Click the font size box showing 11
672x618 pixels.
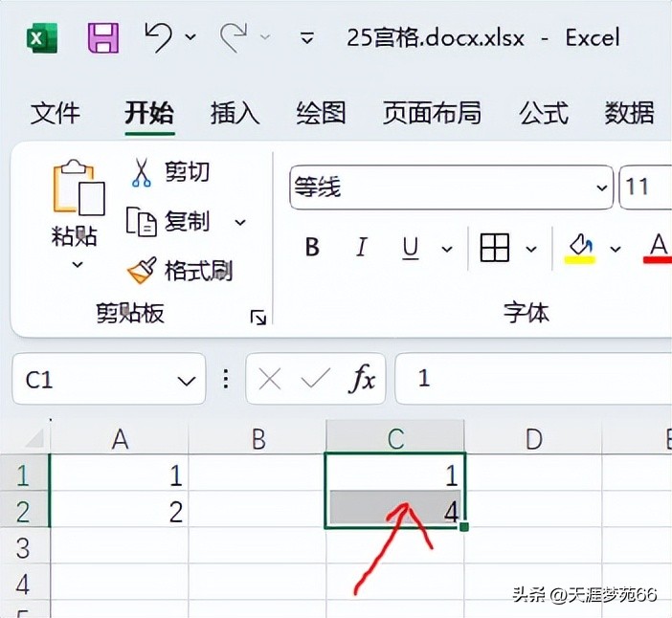645,188
